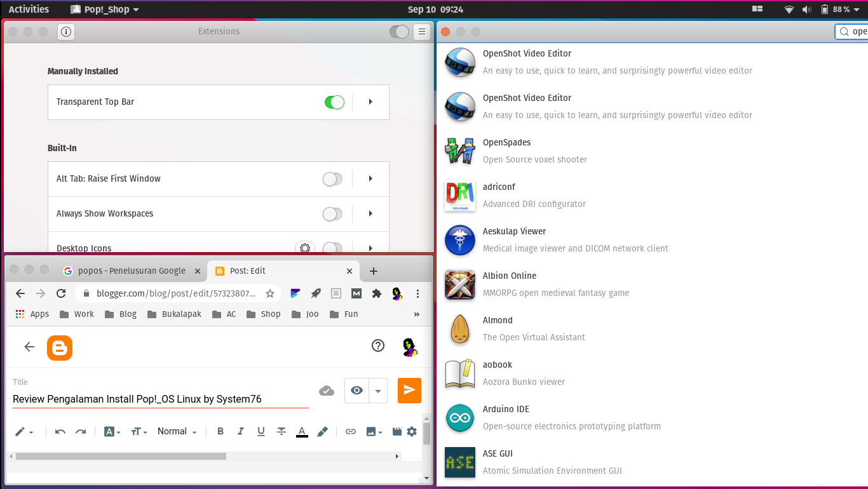Viewport: 868px width, 489px height.
Task: Open the text highlight color tool
Action: point(322,431)
